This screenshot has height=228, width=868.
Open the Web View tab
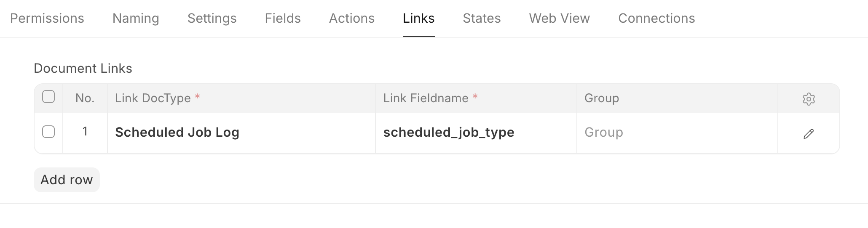[x=559, y=19]
